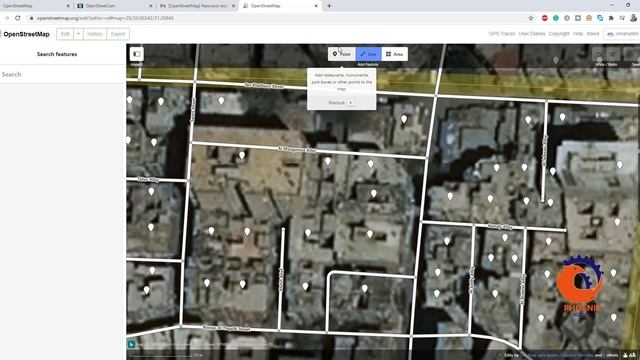This screenshot has width=640, height=360.
Task: Select the Point add-feature tool
Action: [341, 54]
